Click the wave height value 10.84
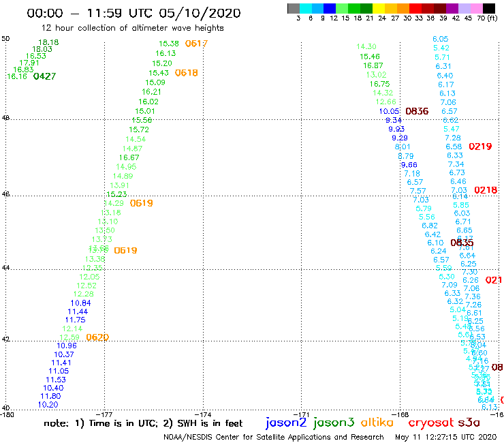Image resolution: width=504 pixels, height=443 pixels. click(x=80, y=303)
